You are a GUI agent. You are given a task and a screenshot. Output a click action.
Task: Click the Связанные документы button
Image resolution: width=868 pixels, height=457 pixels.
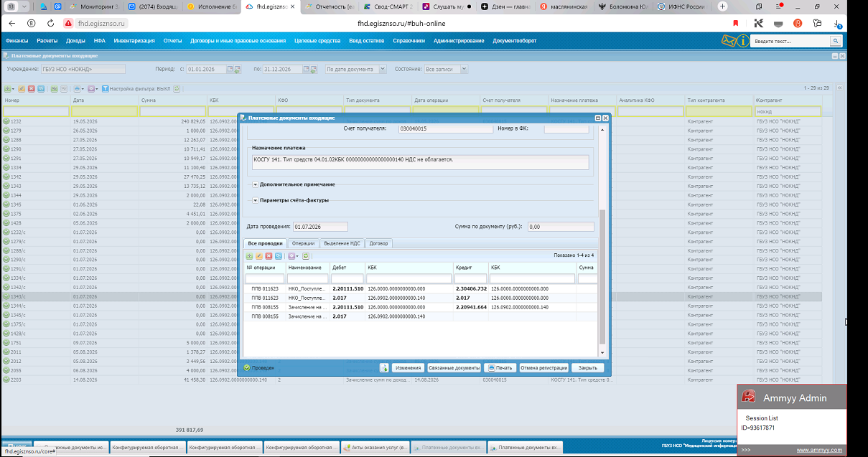[x=454, y=367]
